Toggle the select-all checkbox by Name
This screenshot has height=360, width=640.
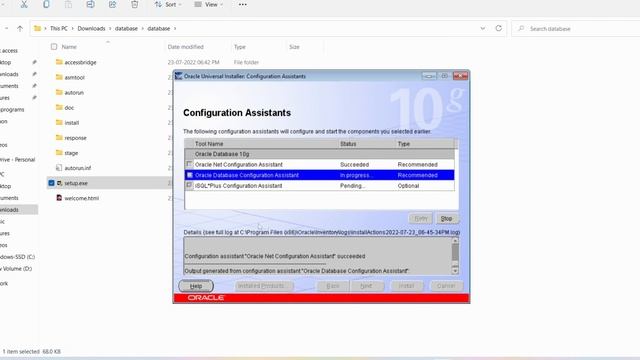(54, 47)
